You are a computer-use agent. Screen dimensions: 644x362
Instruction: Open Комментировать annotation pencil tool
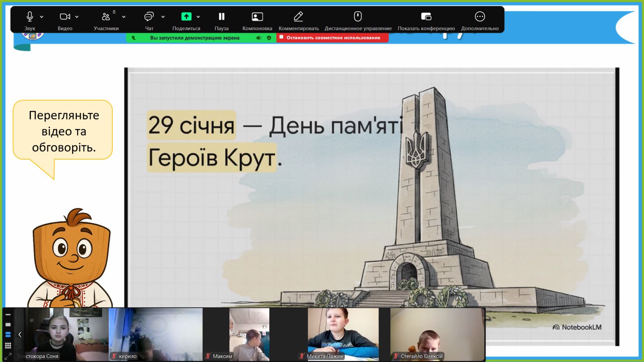pos(298,17)
